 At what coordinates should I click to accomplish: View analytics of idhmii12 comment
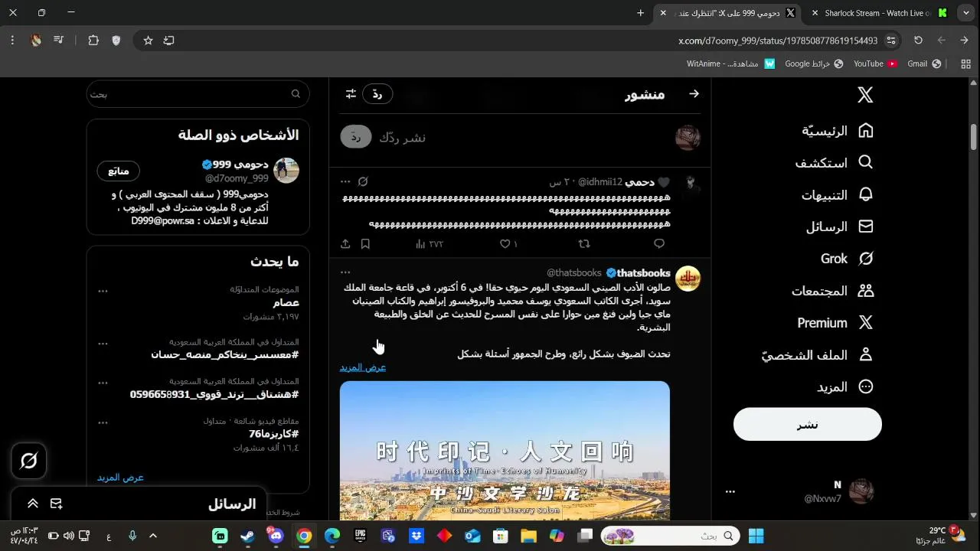(430, 244)
